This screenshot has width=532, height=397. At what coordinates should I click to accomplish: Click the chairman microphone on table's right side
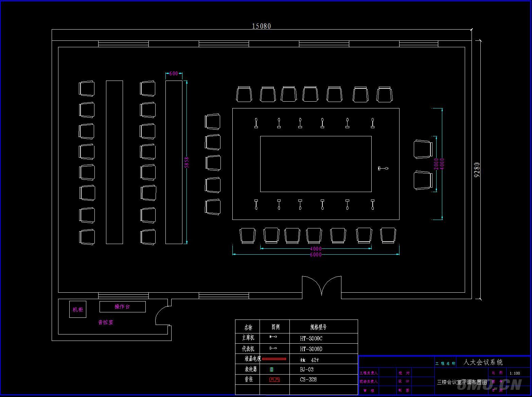tap(383, 168)
